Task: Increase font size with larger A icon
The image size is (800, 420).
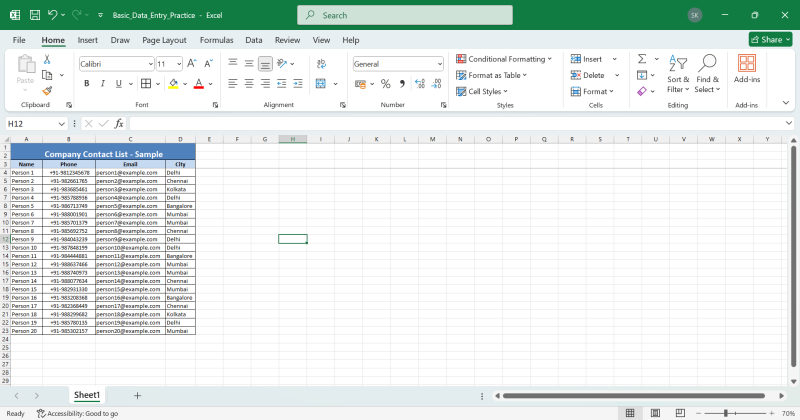Action: (191, 64)
